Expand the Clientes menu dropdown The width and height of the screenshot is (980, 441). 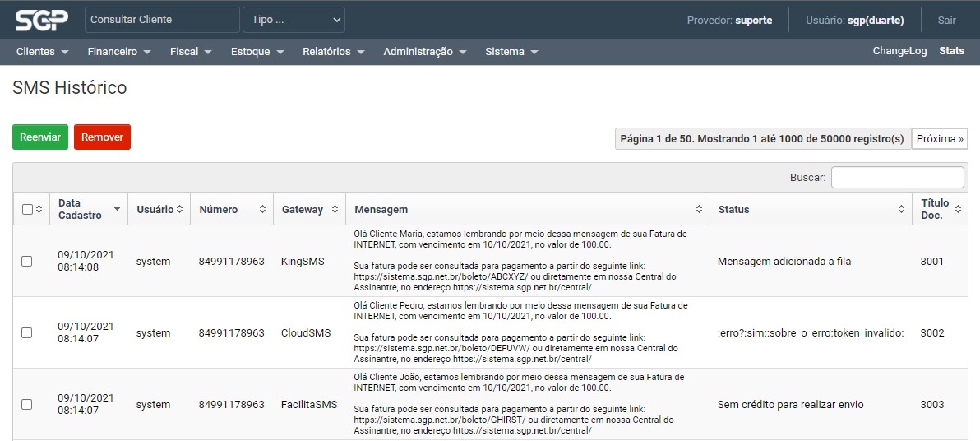pos(42,51)
